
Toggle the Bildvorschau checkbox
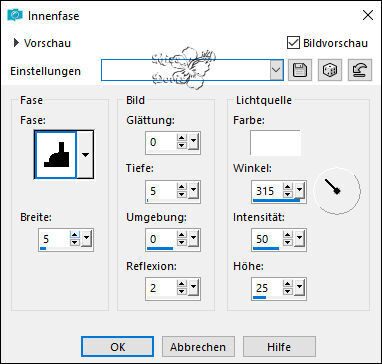click(293, 43)
